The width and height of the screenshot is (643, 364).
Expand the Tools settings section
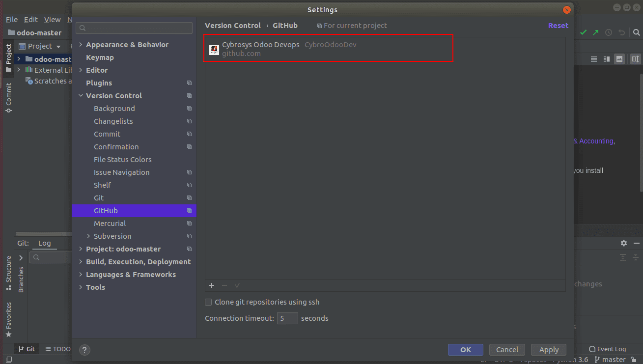(x=81, y=287)
